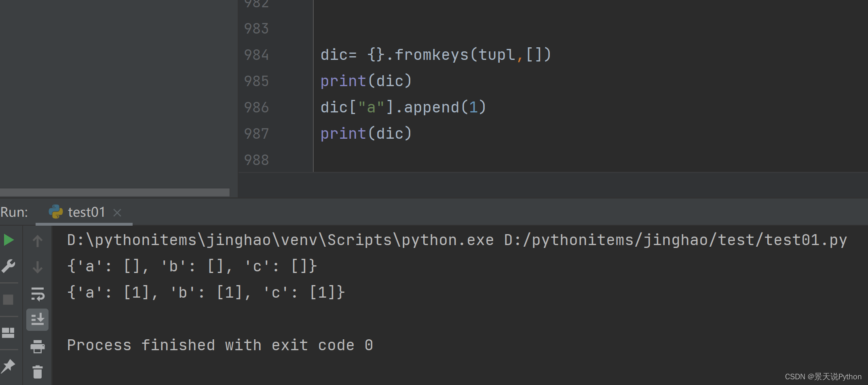Viewport: 868px width, 385px height.
Task: Clear console with the trash icon
Action: 38,372
